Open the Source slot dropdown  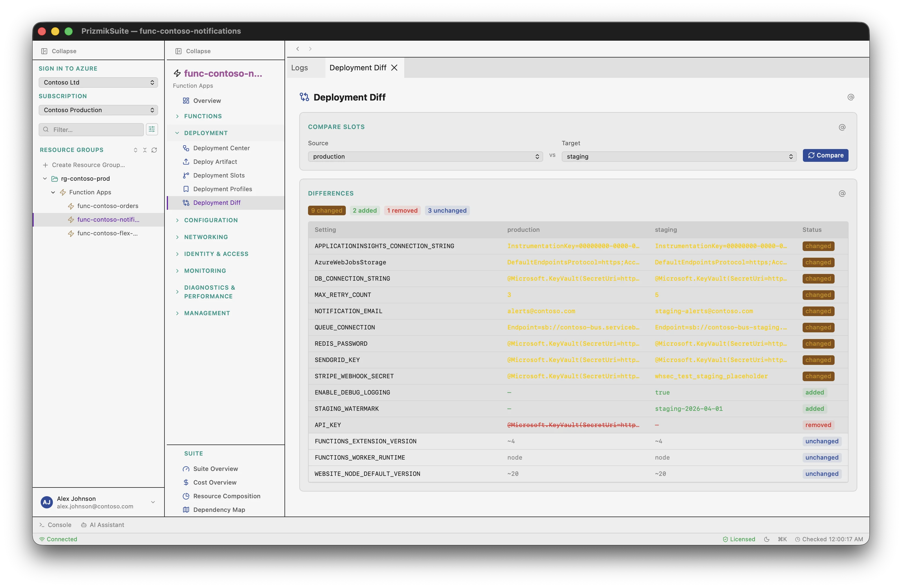click(x=425, y=157)
